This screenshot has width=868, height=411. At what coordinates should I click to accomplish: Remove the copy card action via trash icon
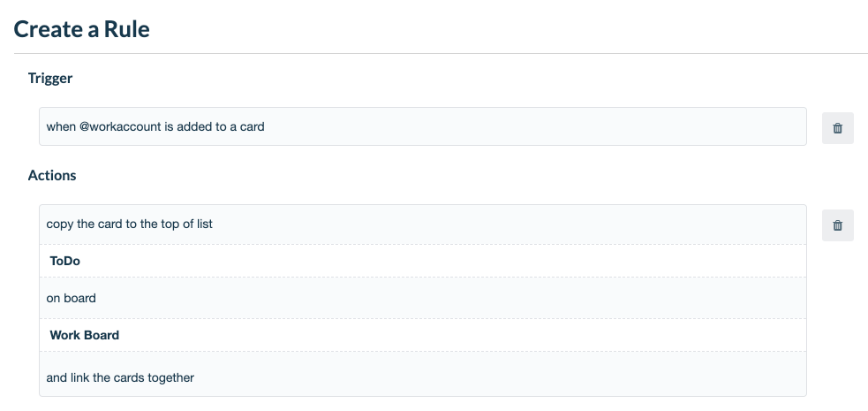838,225
